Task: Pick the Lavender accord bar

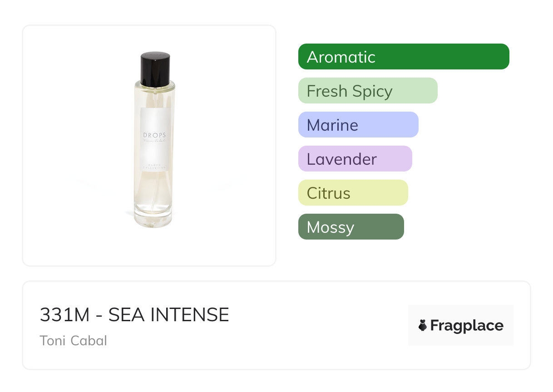Action: 355,159
